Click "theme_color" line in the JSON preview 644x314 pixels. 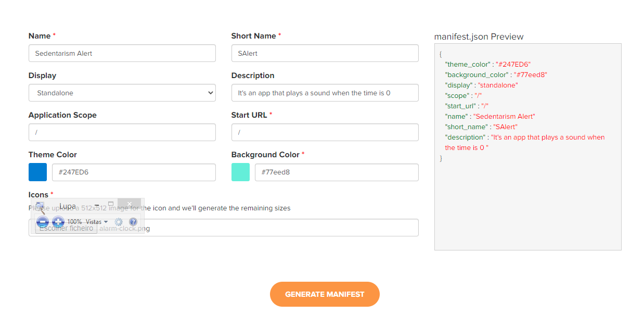pyautogui.click(x=487, y=65)
